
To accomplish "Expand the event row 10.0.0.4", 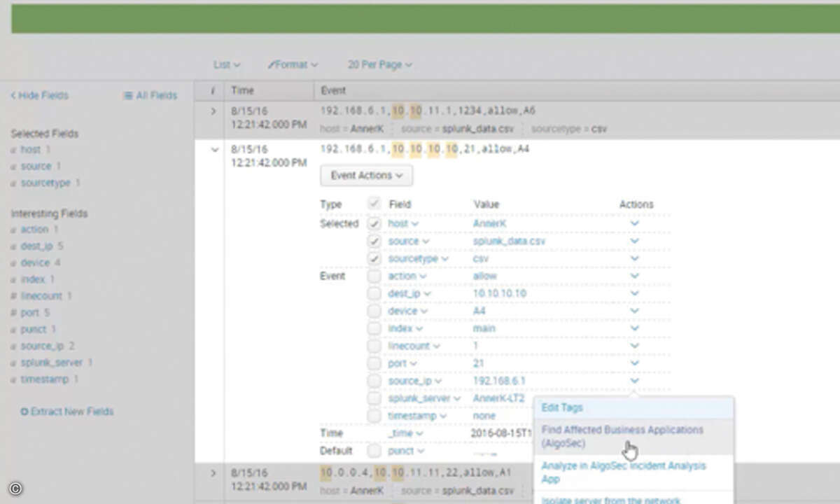I will pyautogui.click(x=213, y=473).
